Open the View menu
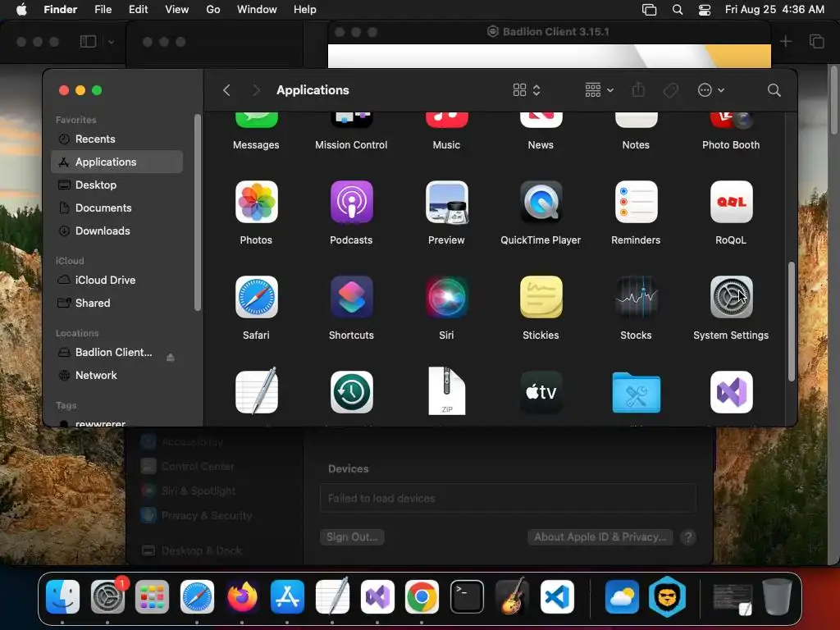The width and height of the screenshot is (840, 630). point(177,10)
